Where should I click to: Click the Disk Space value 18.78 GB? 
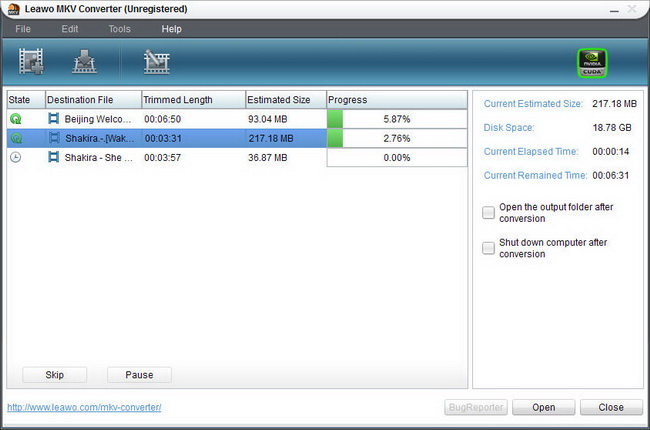pyautogui.click(x=612, y=128)
